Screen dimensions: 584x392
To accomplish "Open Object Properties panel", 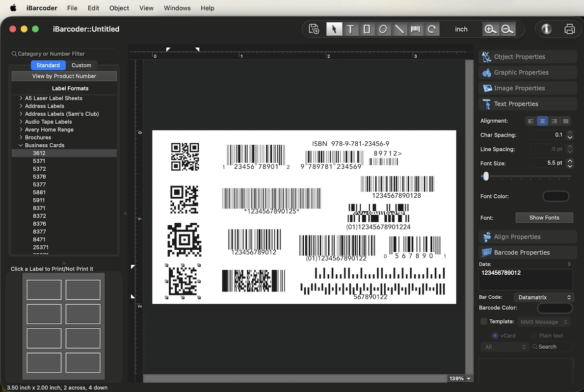I will pyautogui.click(x=528, y=56).
